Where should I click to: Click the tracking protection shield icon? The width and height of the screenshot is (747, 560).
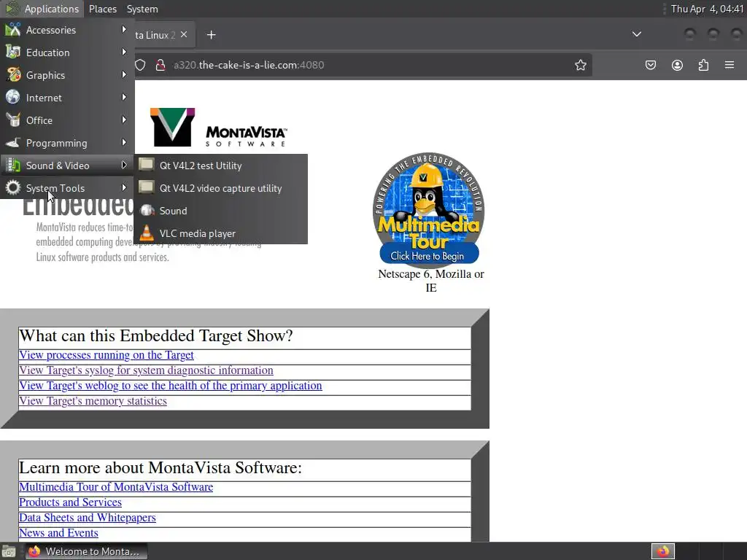tap(140, 65)
